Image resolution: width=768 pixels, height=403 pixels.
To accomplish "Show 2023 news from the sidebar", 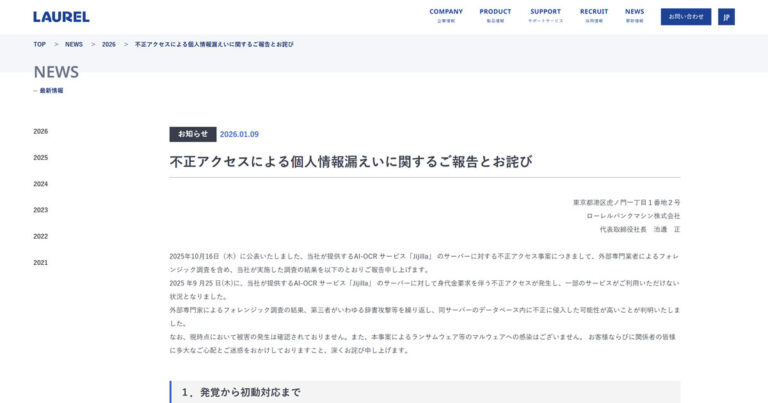I will [41, 210].
